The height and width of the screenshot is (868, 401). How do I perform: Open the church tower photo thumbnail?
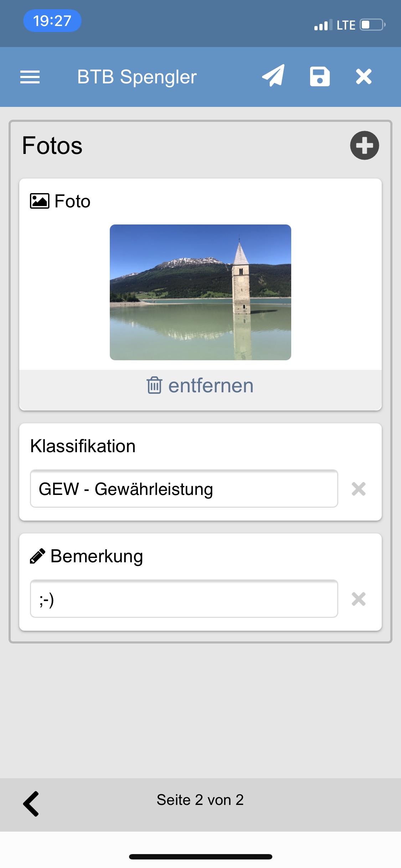[200, 292]
